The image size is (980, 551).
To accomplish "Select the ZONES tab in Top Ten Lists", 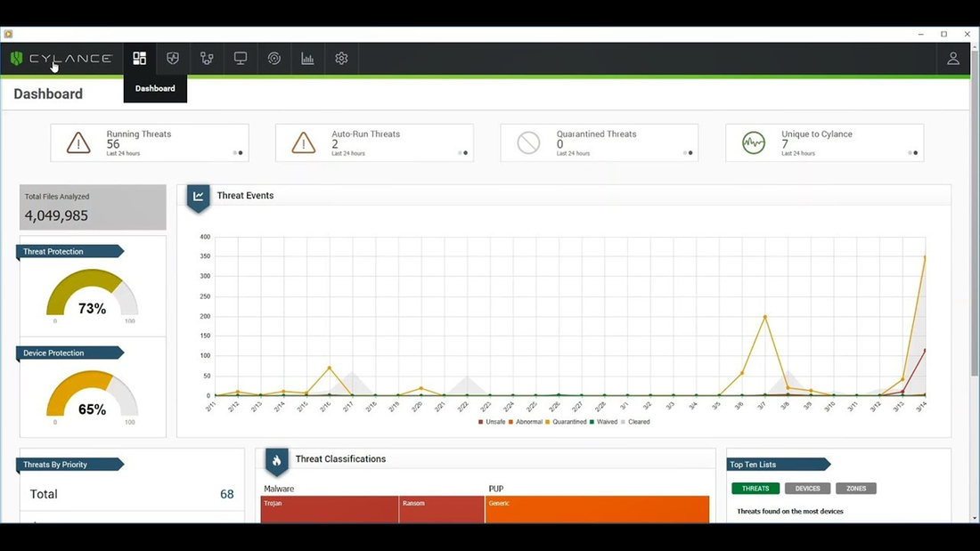I will [x=856, y=489].
